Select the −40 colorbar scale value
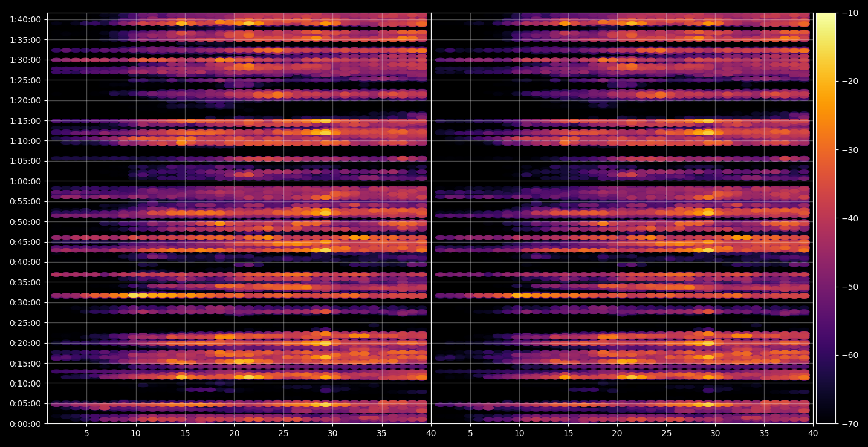This screenshot has width=868, height=447. 849,218
